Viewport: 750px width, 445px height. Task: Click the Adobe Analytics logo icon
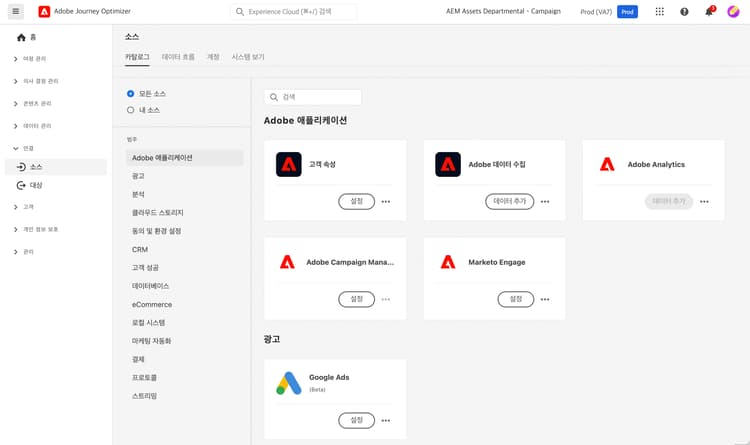pyautogui.click(x=607, y=165)
